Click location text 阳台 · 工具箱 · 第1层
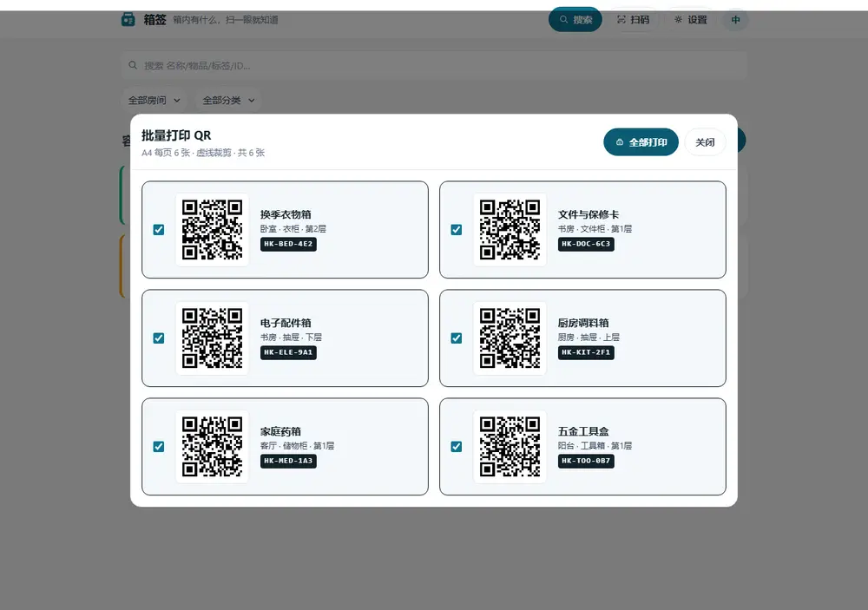The image size is (868, 610). tap(595, 446)
